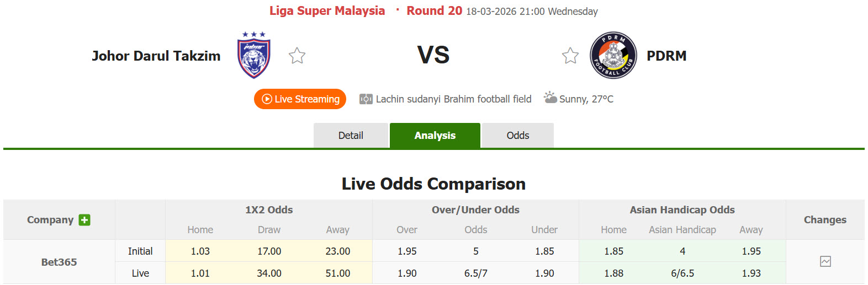This screenshot has width=868, height=285.
Task: Switch to the Detail tab
Action: (351, 136)
